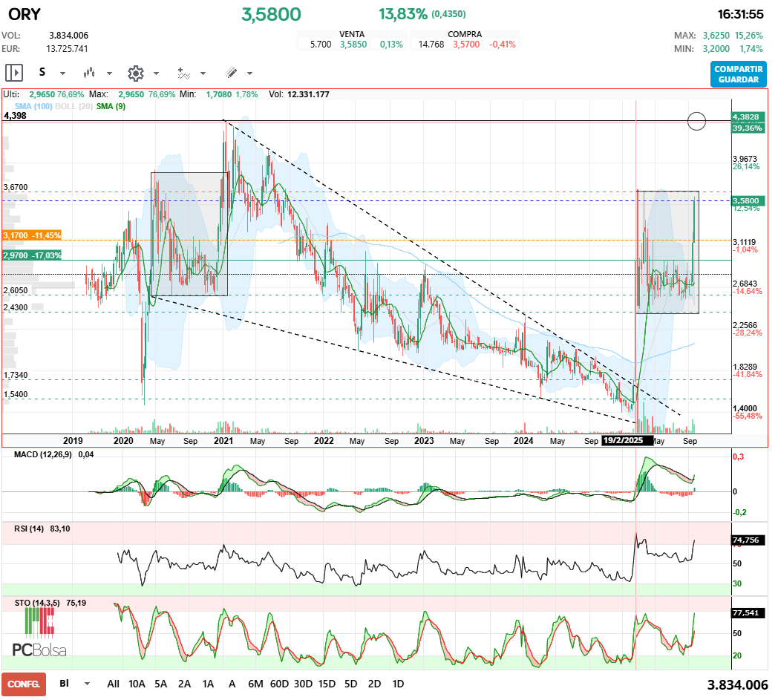Toggle the SMA (100) indicator label
This screenshot has width=778, height=700.
(x=33, y=106)
